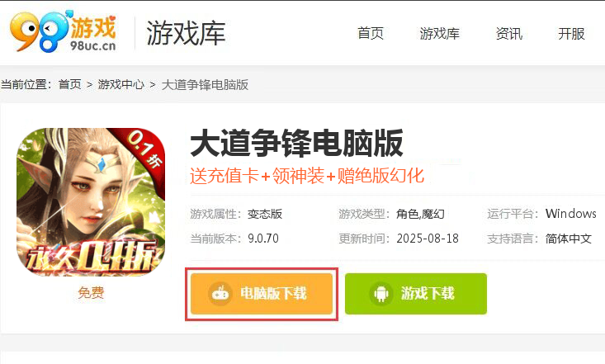This screenshot has height=364, width=605.
Task: Click the 游戏库 header title text
Action: 186,33
